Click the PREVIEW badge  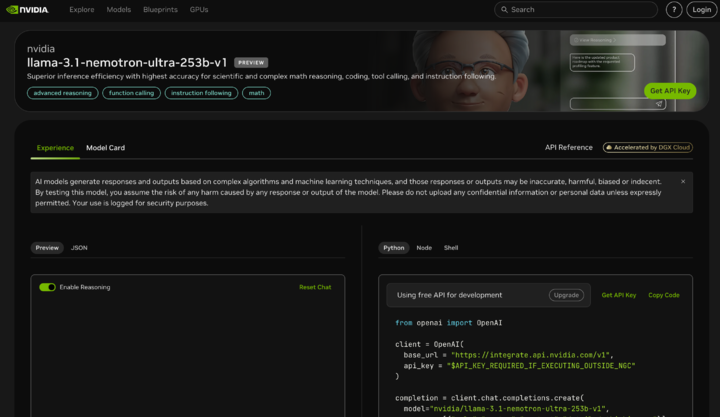coord(251,62)
